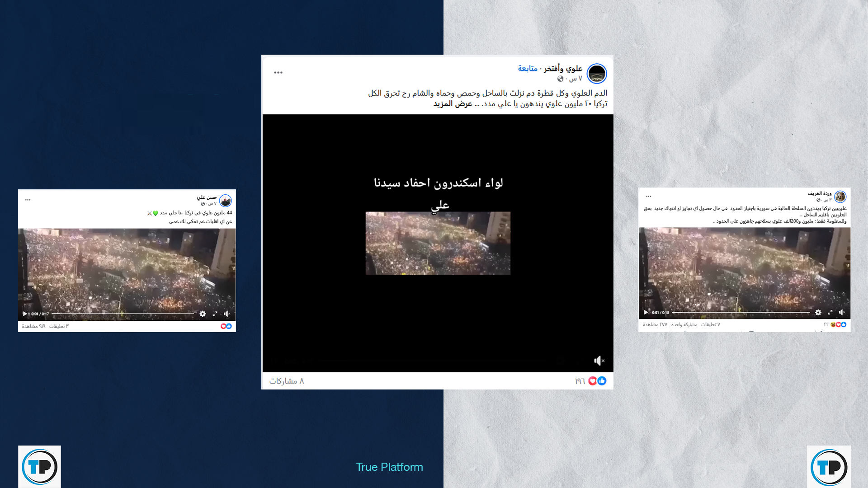This screenshot has height=488, width=868.
Task: Open the three-dots menu on the center post
Action: [x=278, y=72]
